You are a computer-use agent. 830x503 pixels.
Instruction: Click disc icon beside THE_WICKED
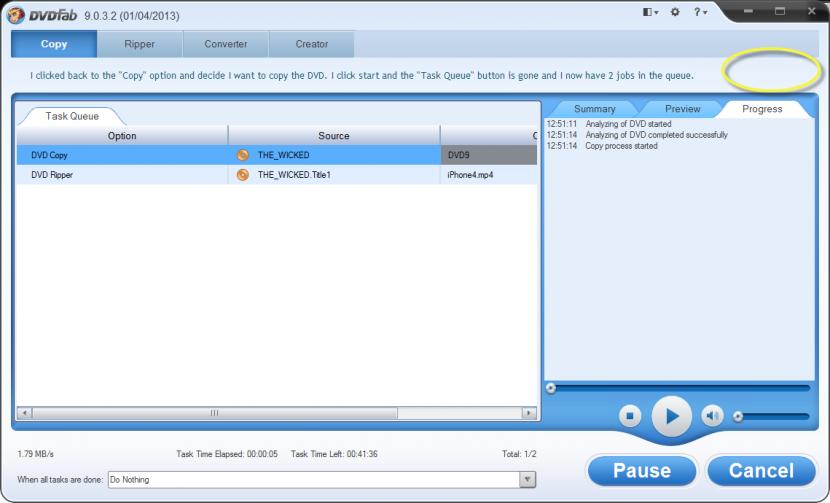(242, 155)
